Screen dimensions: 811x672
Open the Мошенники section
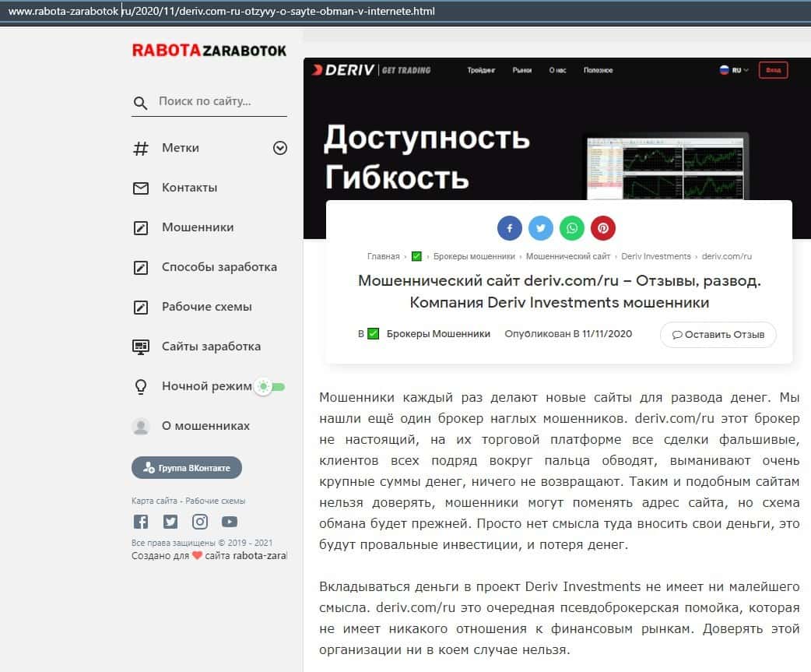pyautogui.click(x=198, y=227)
